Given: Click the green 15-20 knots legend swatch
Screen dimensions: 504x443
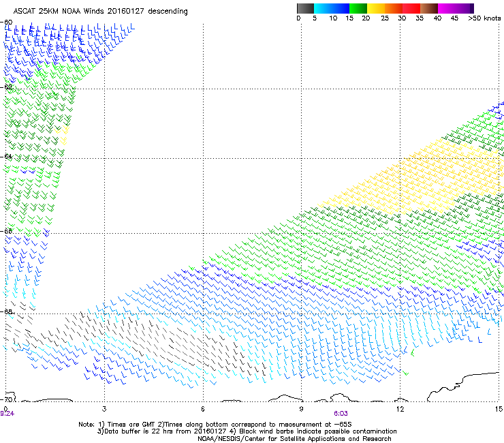Looking at the screenshot, I should (358, 8).
